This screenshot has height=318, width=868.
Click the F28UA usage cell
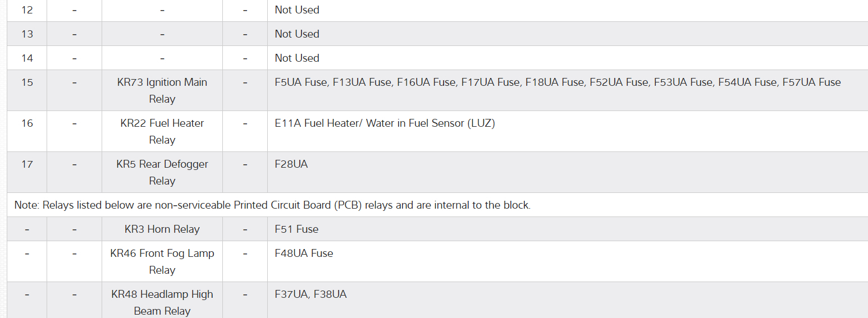coord(291,164)
